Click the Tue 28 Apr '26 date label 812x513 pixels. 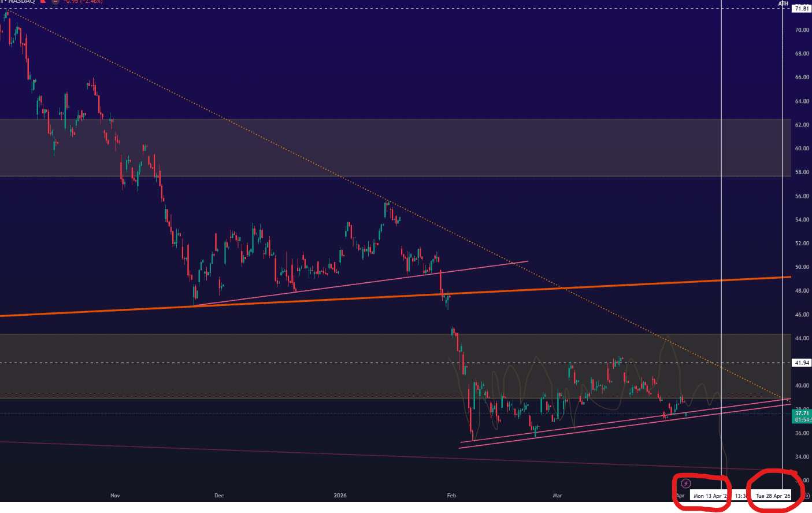(x=772, y=496)
